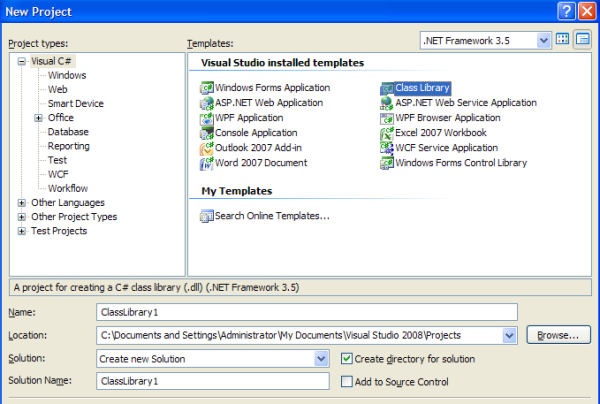Click the WCF Service Application label
Viewport: 600px width, 404px height.
[447, 148]
